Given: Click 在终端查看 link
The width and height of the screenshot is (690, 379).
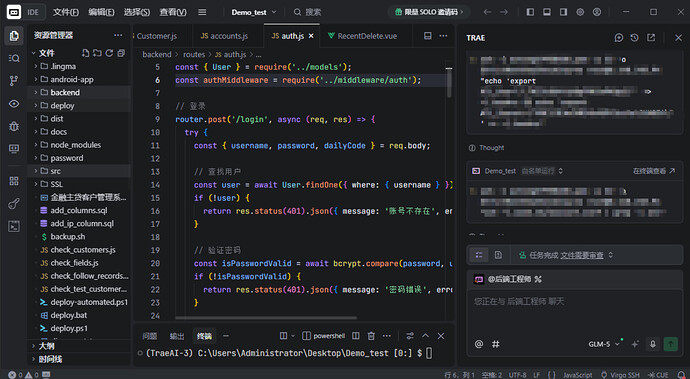Looking at the screenshot, I should point(654,171).
